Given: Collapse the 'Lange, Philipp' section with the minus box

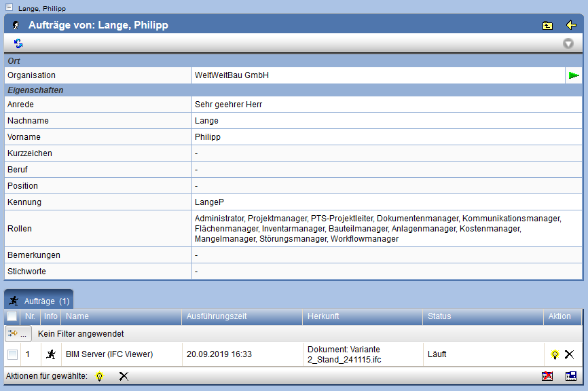Looking at the screenshot, I should click(10, 7).
